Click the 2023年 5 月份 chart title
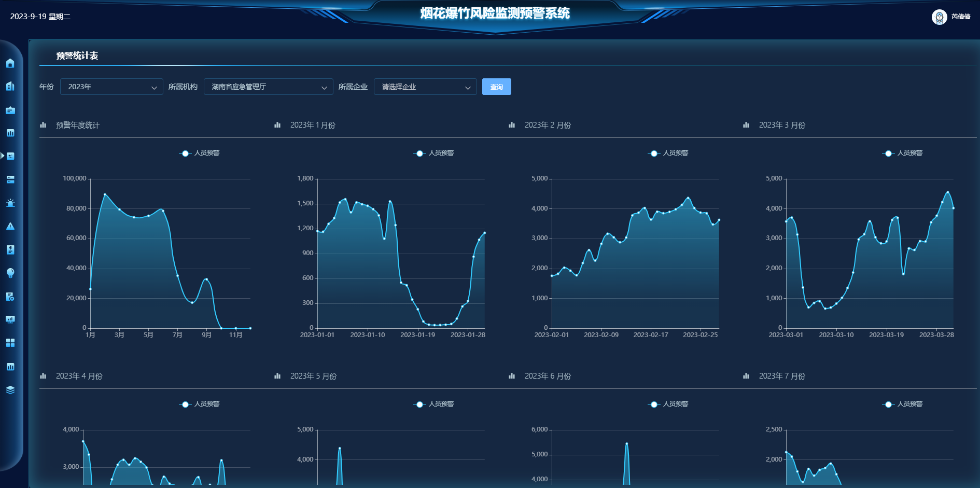 tap(314, 376)
